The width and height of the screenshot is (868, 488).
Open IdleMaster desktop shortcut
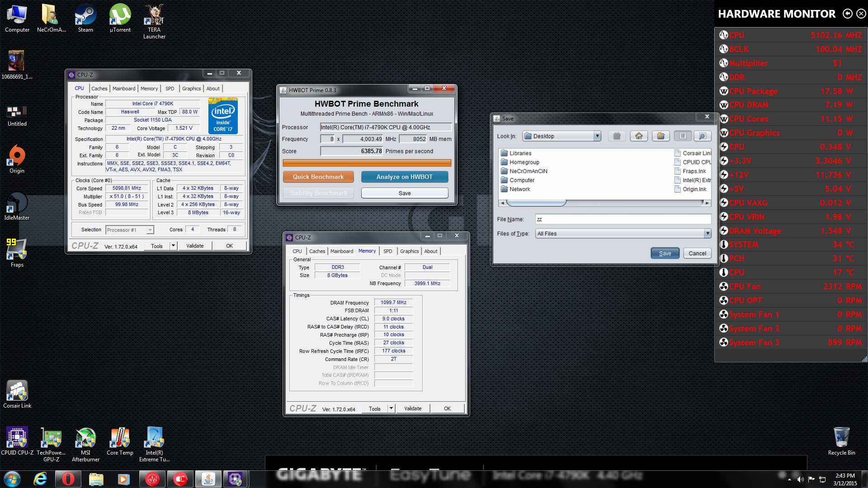(17, 206)
